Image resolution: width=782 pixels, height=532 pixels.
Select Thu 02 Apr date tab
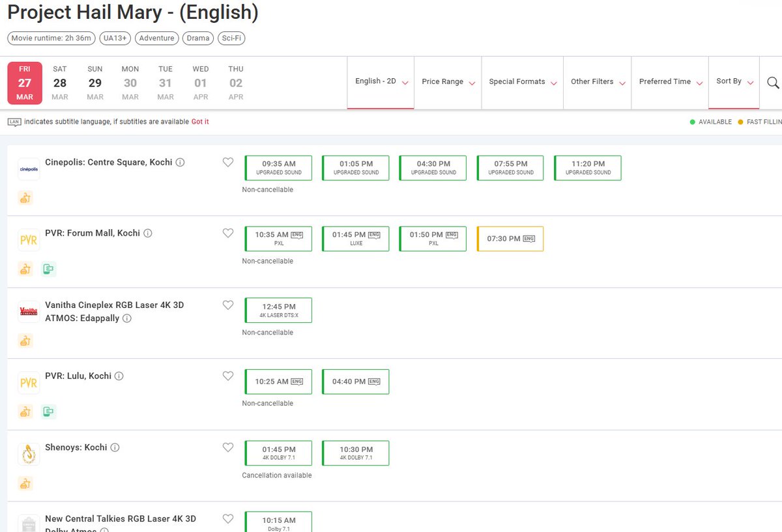pos(236,83)
